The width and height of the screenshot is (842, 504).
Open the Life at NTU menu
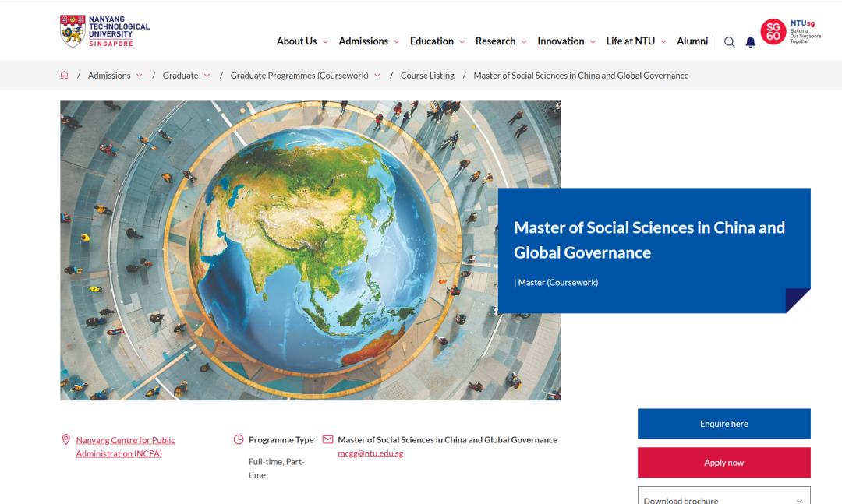coord(635,41)
